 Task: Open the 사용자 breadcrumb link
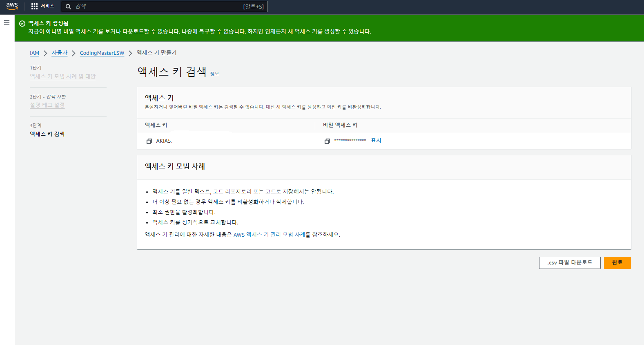coord(59,53)
